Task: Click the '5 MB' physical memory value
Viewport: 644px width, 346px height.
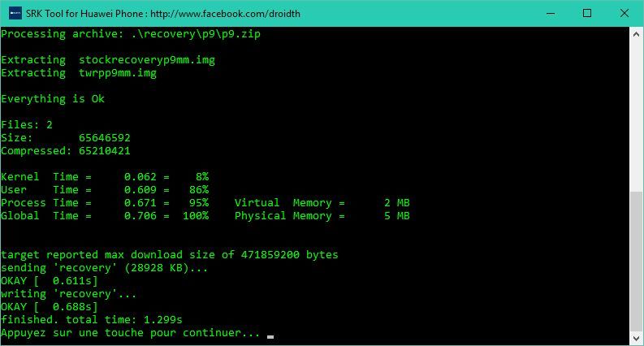Action: coord(397,216)
